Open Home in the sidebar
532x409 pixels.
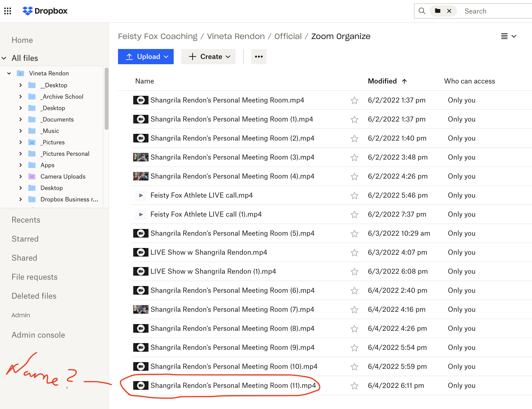tap(22, 40)
